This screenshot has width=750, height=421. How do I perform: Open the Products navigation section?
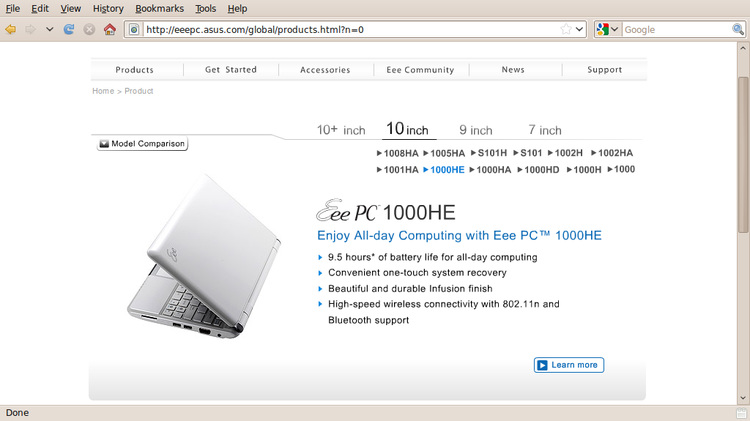point(134,70)
